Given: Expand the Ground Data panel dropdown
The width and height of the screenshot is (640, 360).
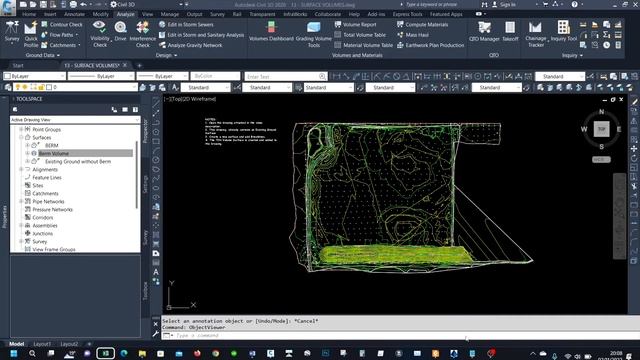Looking at the screenshot, I should tap(43, 55).
